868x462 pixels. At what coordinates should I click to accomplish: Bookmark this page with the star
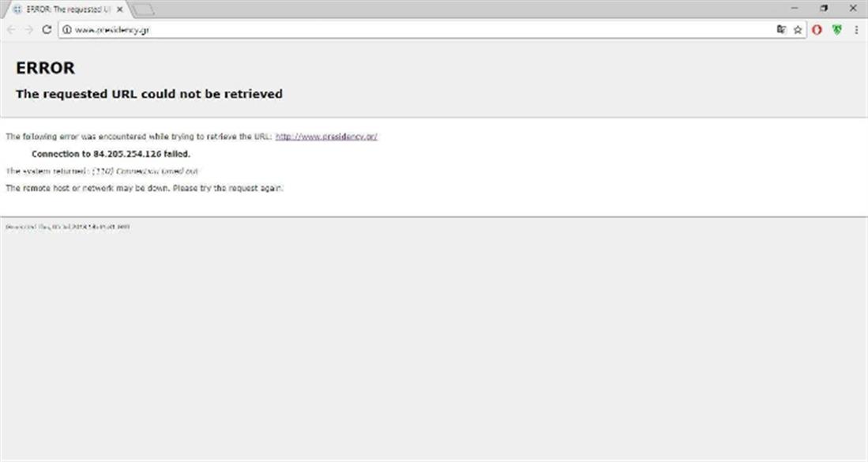pyautogui.click(x=798, y=29)
